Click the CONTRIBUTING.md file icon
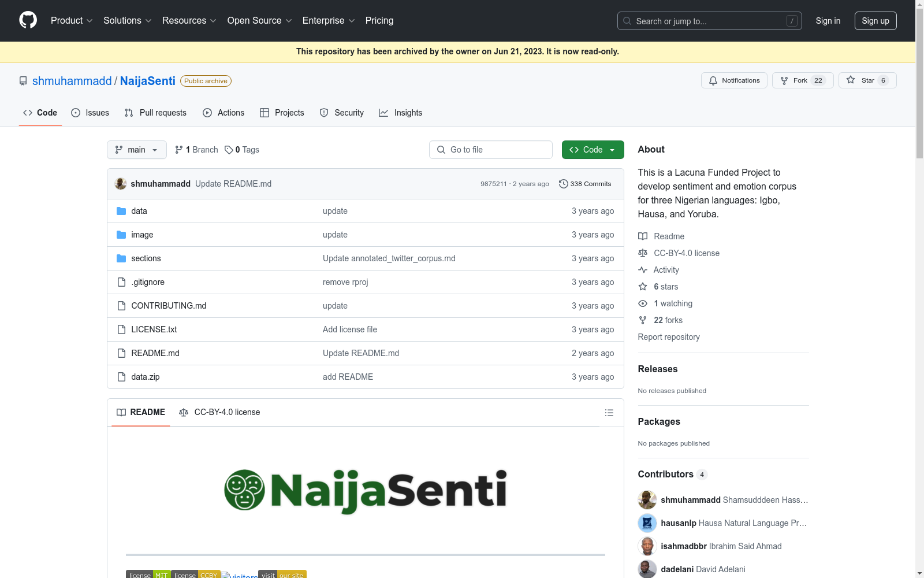Image resolution: width=924 pixels, height=578 pixels. [121, 306]
